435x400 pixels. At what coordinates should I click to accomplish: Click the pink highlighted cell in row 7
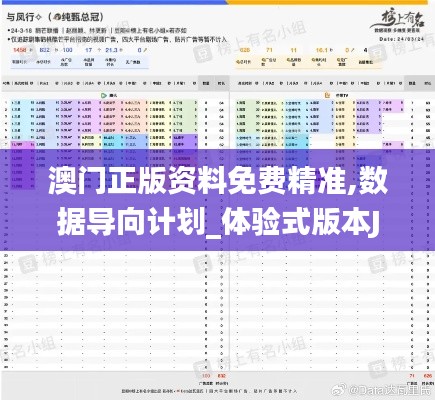(22, 144)
